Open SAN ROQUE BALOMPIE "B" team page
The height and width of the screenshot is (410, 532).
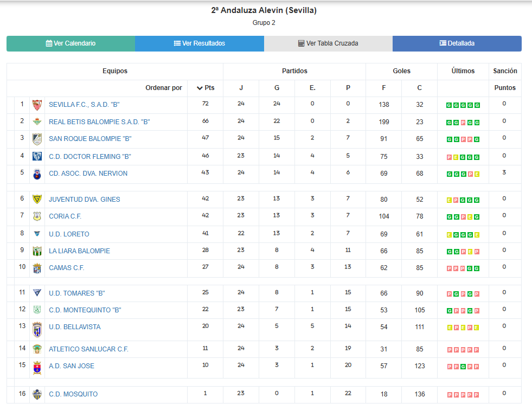[x=90, y=139]
